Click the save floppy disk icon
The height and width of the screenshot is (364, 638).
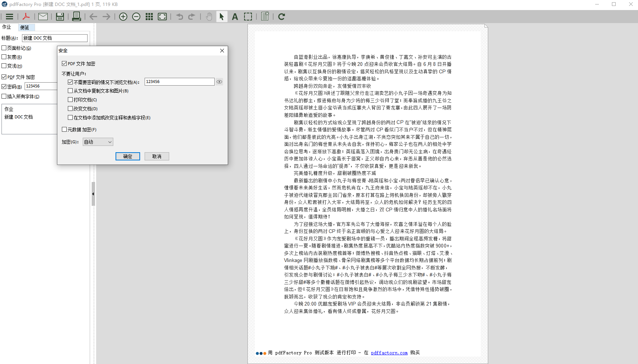pyautogui.click(x=60, y=17)
